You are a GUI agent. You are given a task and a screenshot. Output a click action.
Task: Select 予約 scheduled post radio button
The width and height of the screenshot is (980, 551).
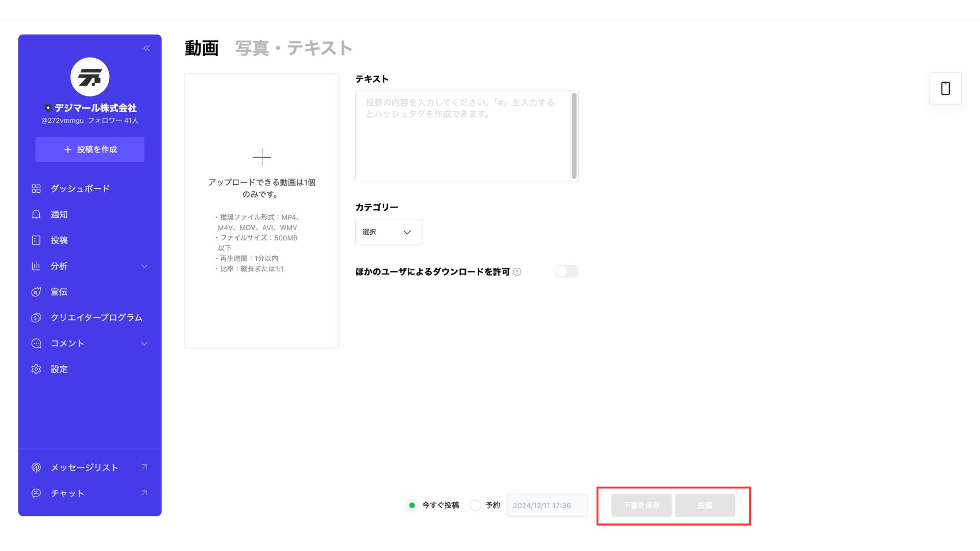coord(476,505)
